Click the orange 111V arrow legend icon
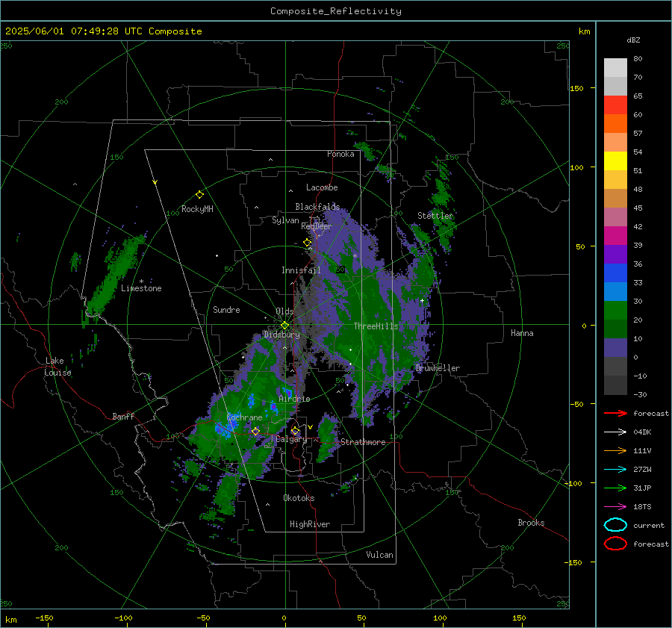Viewport: 672px width, 628px height. (615, 450)
